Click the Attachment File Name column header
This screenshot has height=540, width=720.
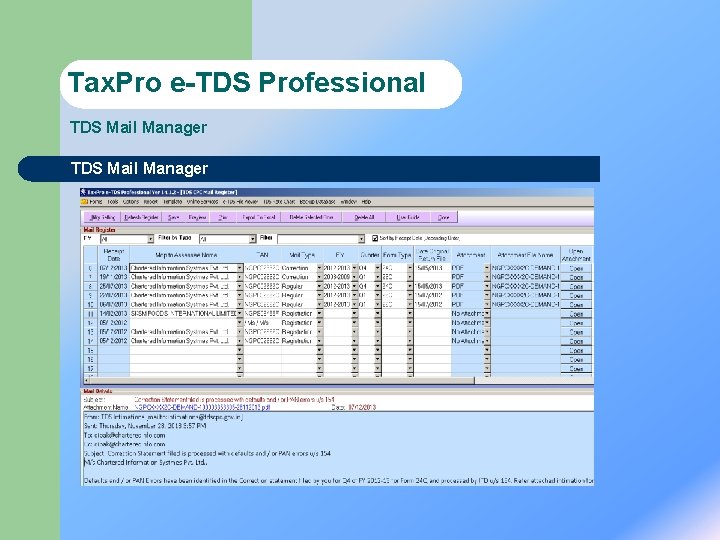(526, 255)
